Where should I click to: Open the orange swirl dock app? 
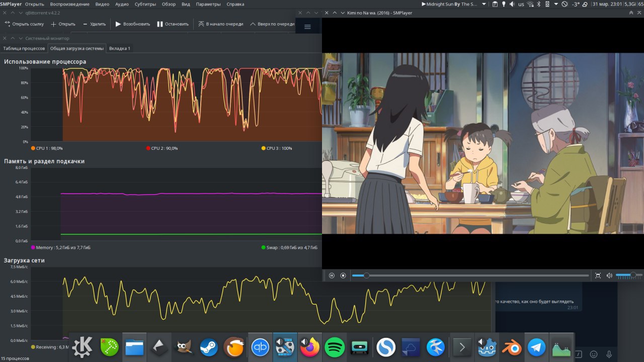pyautogui.click(x=234, y=347)
